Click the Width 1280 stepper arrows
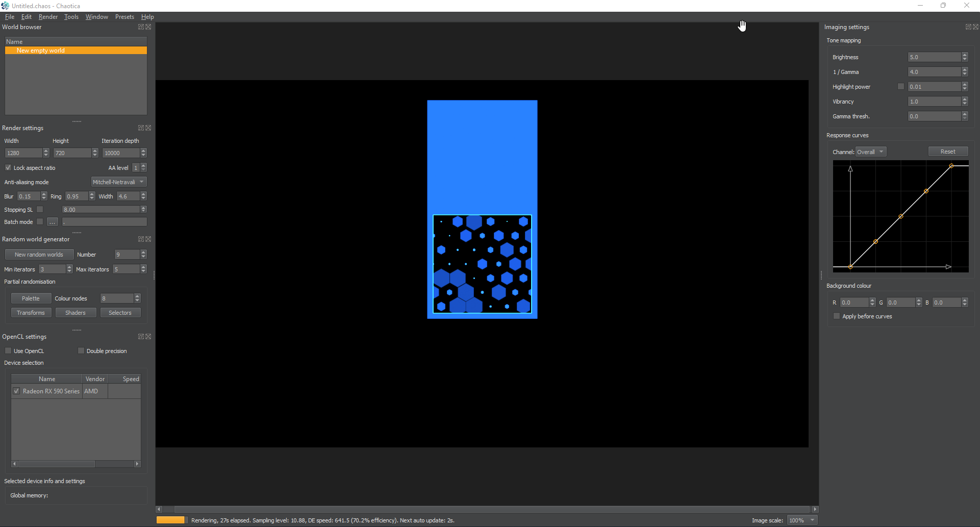Image resolution: width=980 pixels, height=527 pixels. 46,153
